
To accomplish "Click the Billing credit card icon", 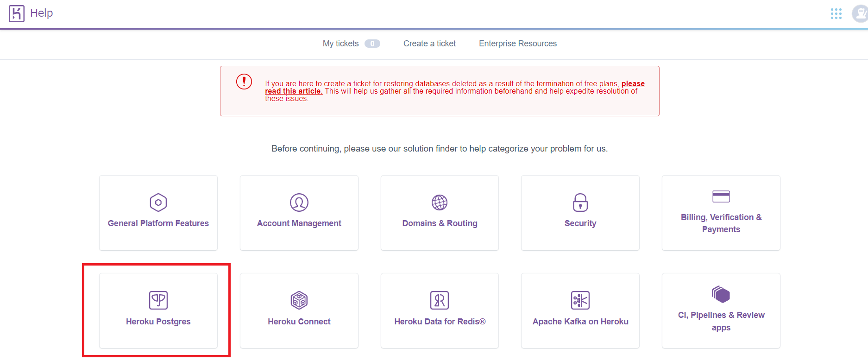I will pos(721,196).
